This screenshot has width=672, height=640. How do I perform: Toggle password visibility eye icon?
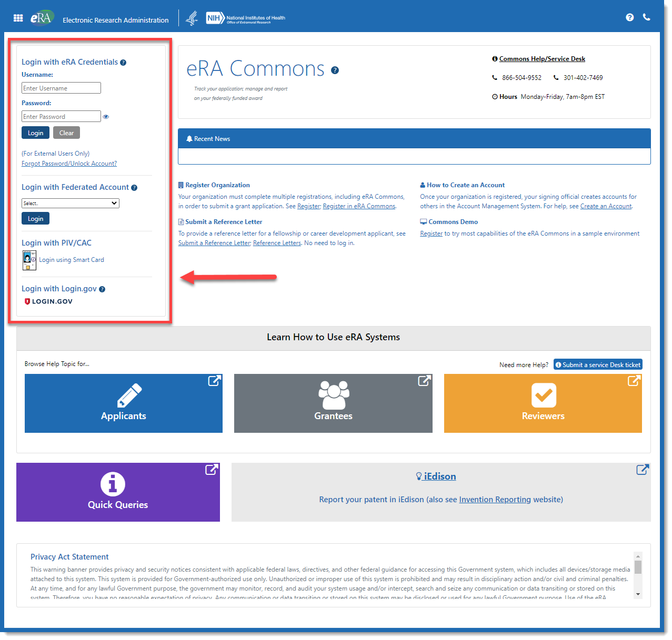point(106,117)
